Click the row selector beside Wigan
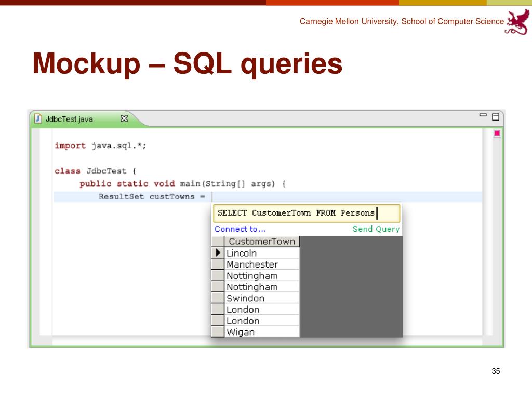This screenshot has width=532, height=399. click(x=218, y=331)
